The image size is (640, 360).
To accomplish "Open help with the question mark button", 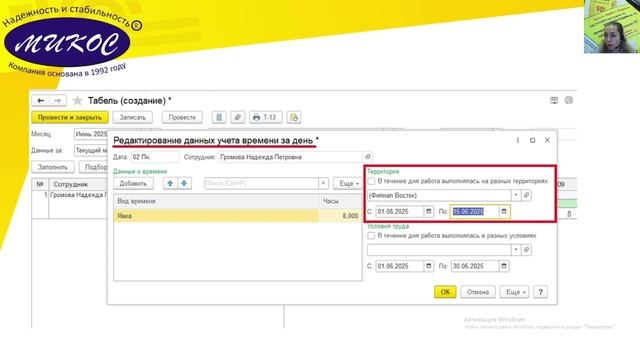I will (540, 292).
